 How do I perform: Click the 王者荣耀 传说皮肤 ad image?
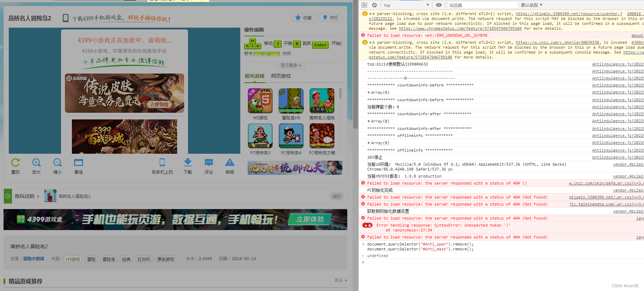pyautogui.click(x=125, y=93)
